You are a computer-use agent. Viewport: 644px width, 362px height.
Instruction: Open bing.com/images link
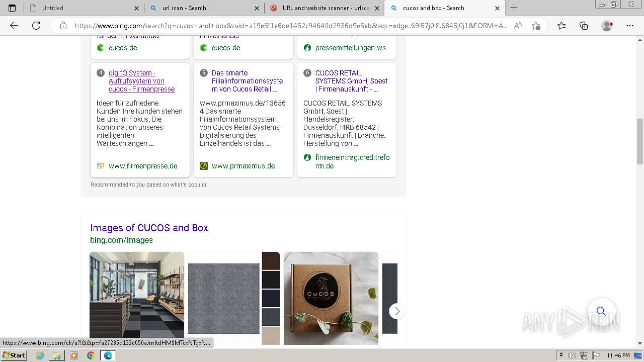pos(121,240)
